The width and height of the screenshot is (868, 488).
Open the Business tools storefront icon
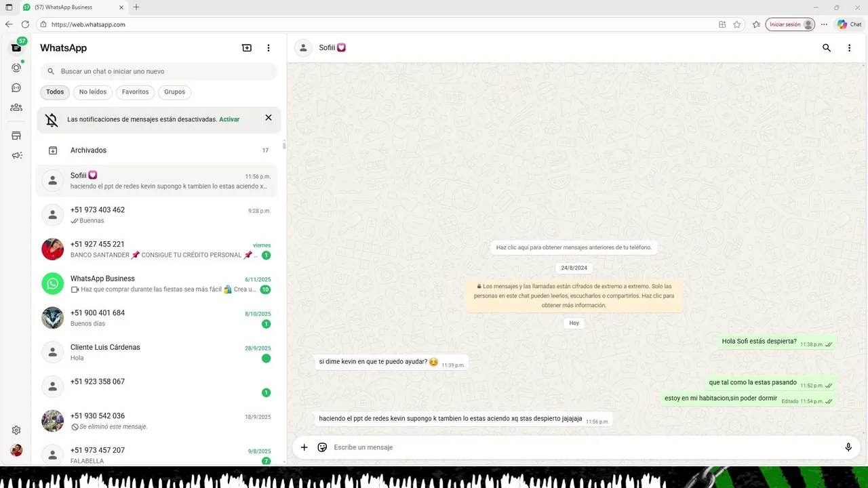(x=16, y=136)
